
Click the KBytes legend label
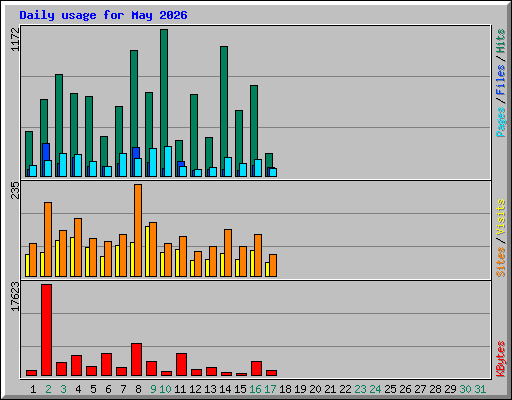500,359
